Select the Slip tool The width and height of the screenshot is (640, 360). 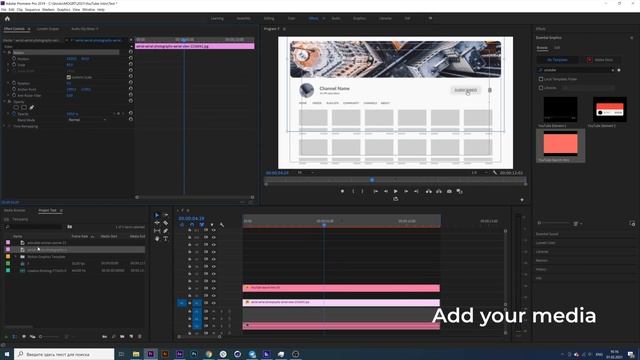coord(157,231)
